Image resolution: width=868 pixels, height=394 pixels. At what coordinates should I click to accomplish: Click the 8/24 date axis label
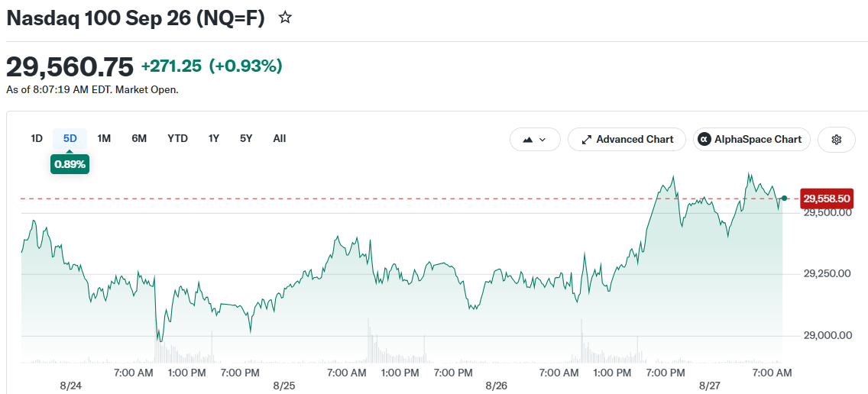click(x=70, y=385)
